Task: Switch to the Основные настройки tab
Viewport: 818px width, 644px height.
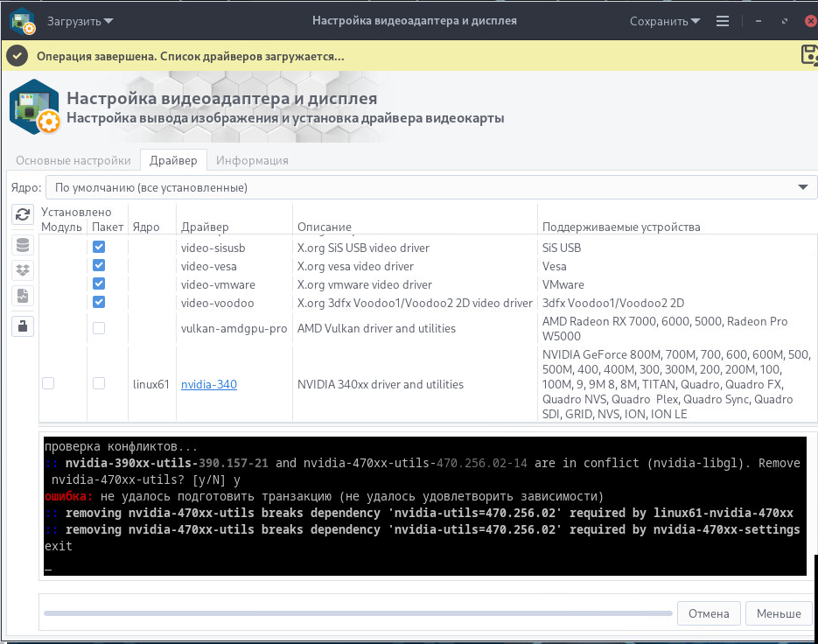Action: click(73, 160)
